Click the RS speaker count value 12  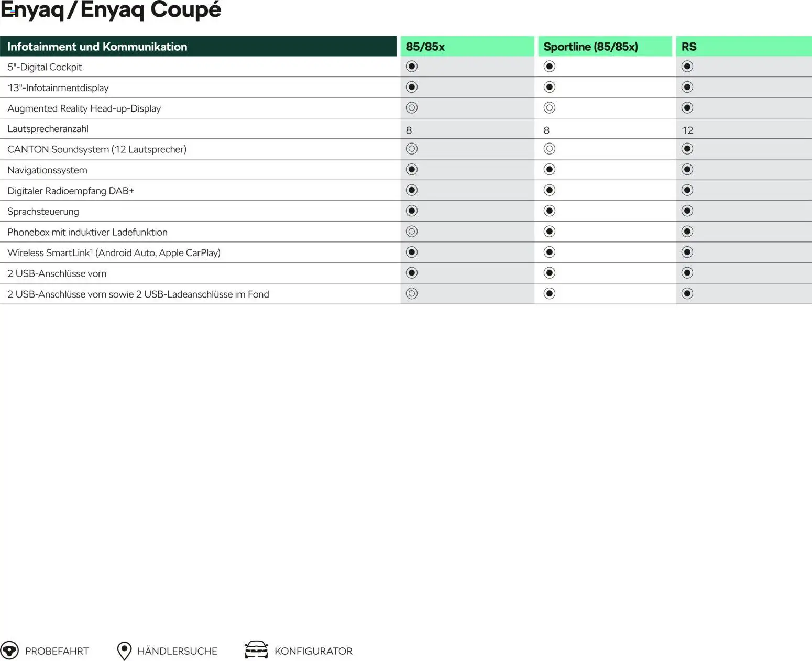pos(687,130)
